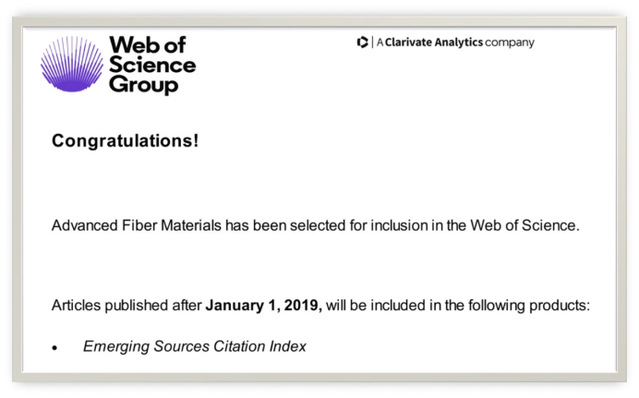Click the "Web of" line in the logo
Viewport: 639px width, 398px height.
pyautogui.click(x=148, y=45)
